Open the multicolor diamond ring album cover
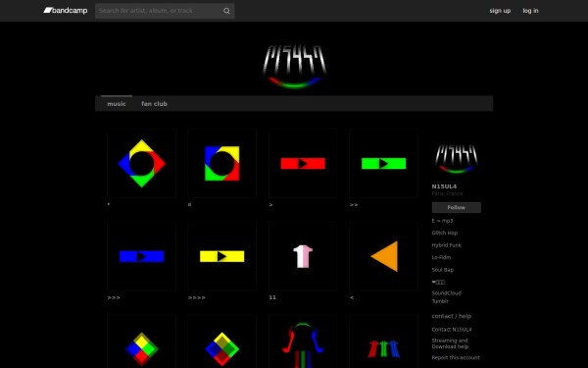 click(141, 163)
